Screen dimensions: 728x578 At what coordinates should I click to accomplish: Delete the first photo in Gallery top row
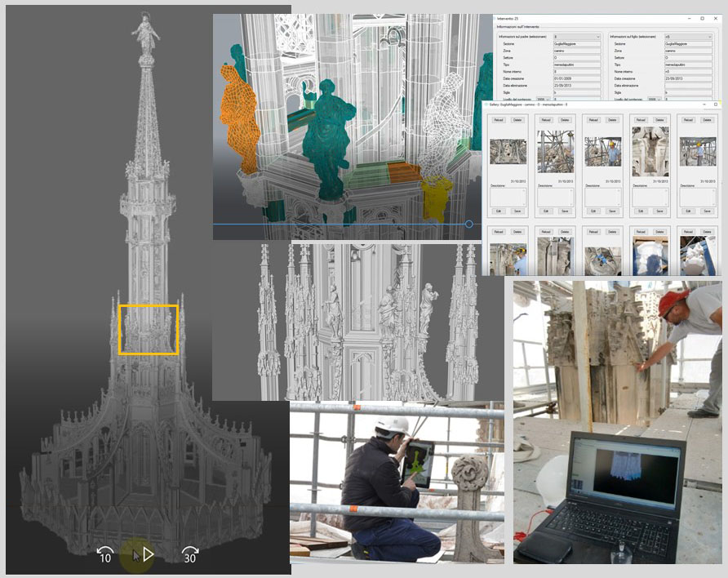pos(517,120)
